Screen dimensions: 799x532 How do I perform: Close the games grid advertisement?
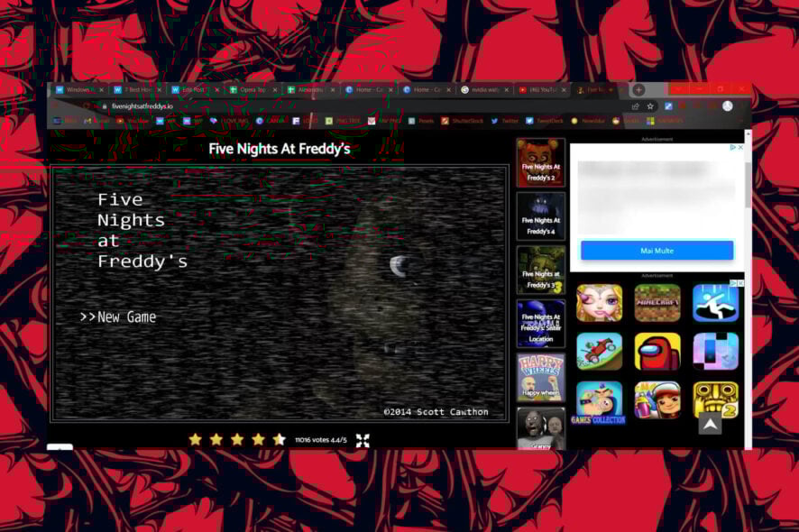click(x=741, y=283)
